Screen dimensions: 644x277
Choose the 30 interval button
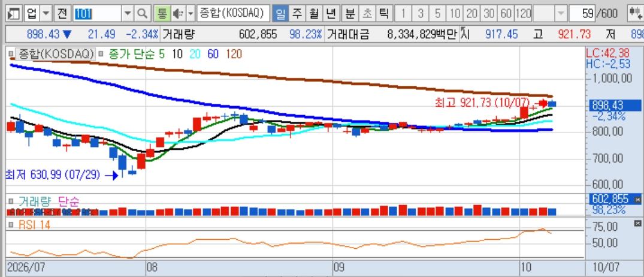pyautogui.click(x=489, y=14)
